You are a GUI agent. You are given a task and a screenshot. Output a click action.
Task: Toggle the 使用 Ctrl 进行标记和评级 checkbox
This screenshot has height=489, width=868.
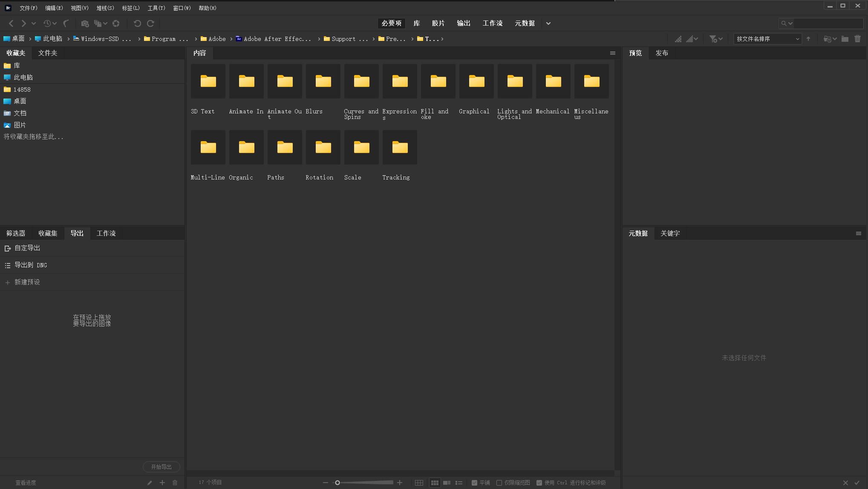(x=539, y=483)
